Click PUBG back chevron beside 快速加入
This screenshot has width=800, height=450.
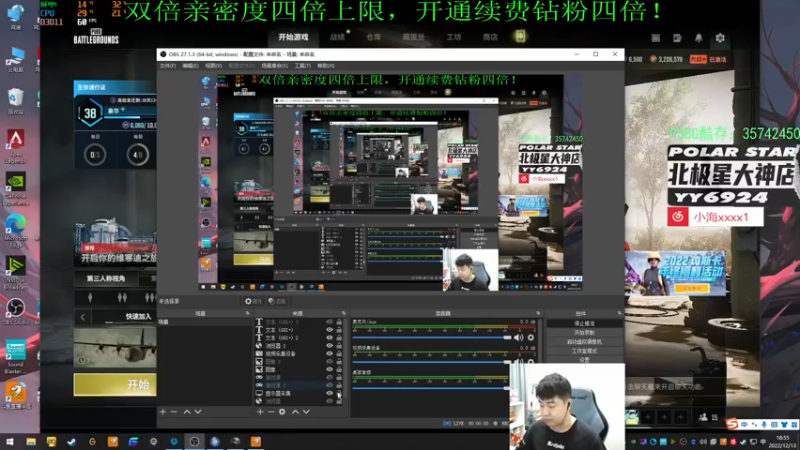point(83,317)
